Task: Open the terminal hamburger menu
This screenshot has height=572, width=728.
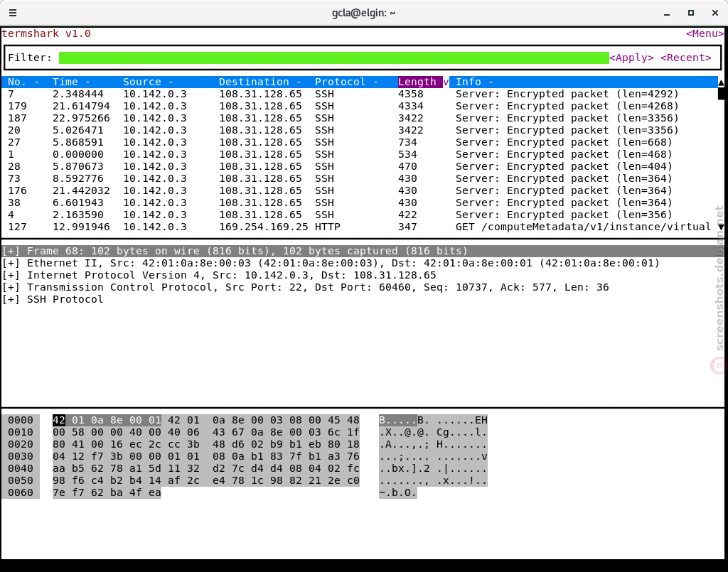Action: (x=13, y=13)
